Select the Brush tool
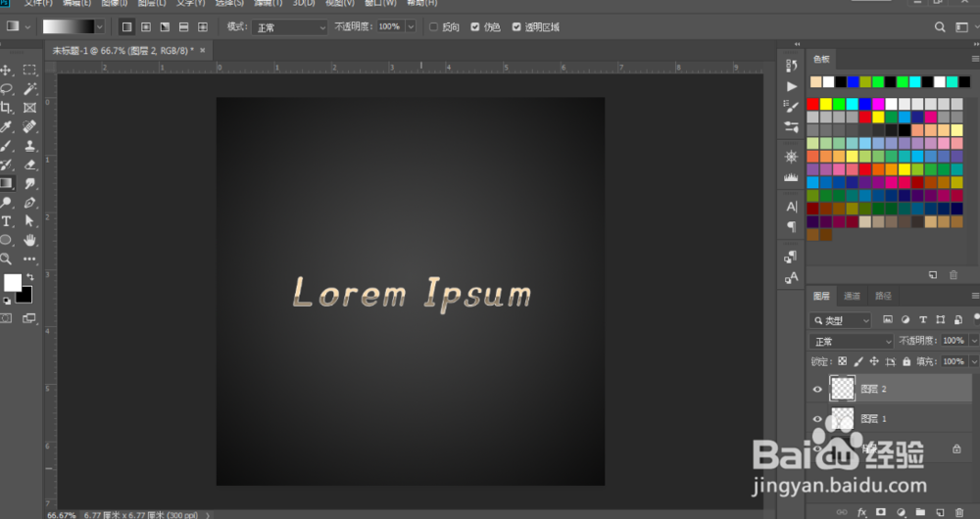The height and width of the screenshot is (519, 980). pyautogui.click(x=6, y=146)
